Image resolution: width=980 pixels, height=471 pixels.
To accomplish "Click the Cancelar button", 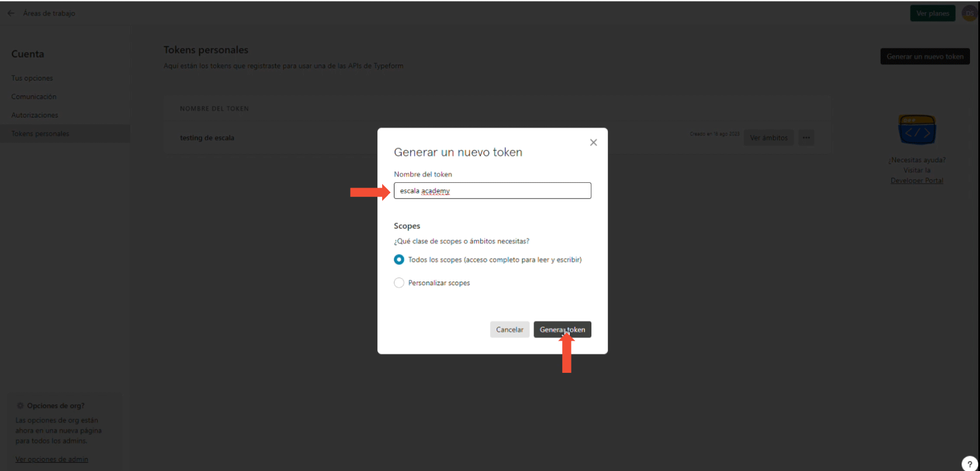I will (510, 330).
